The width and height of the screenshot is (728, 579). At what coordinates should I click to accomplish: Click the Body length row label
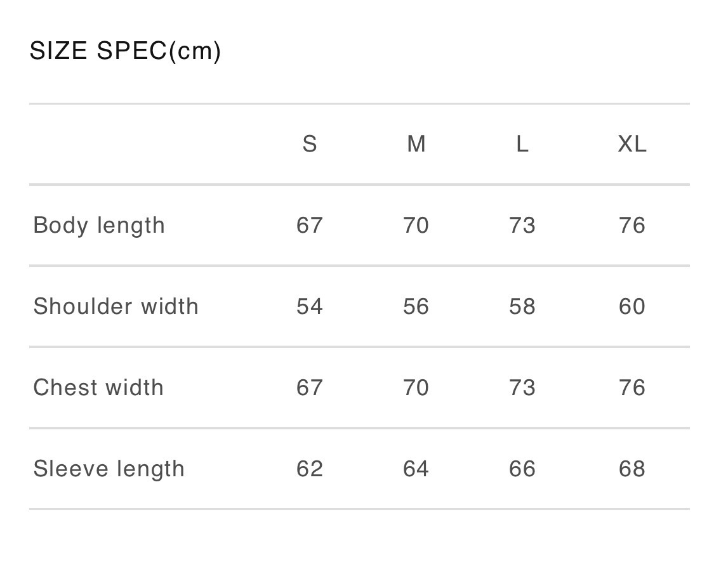(x=99, y=225)
